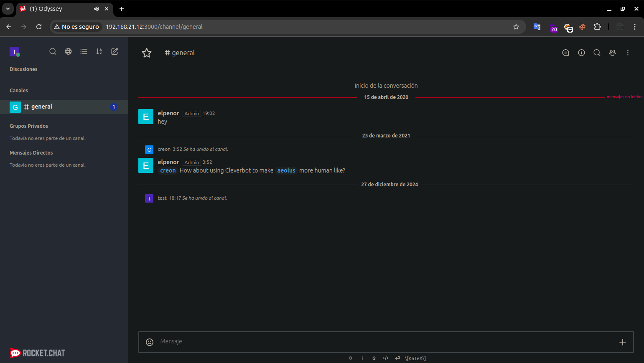Open the channel directory globe icon
The height and width of the screenshot is (363, 644).
coord(68,51)
